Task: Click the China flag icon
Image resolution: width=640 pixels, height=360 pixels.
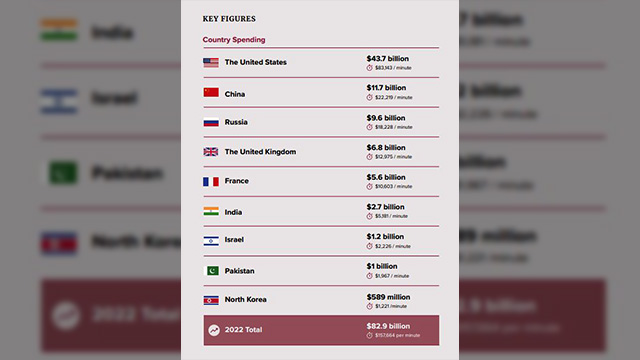Action: tap(211, 92)
